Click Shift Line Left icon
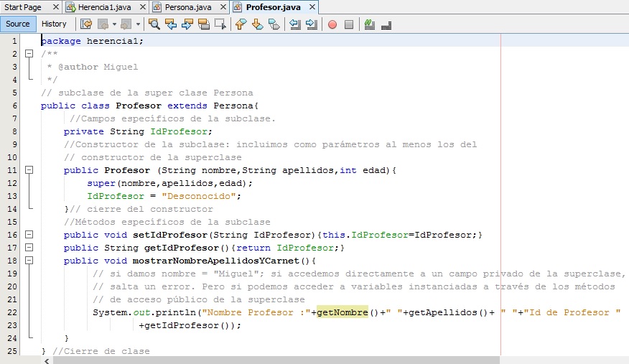This screenshot has height=364, width=629. (x=294, y=24)
